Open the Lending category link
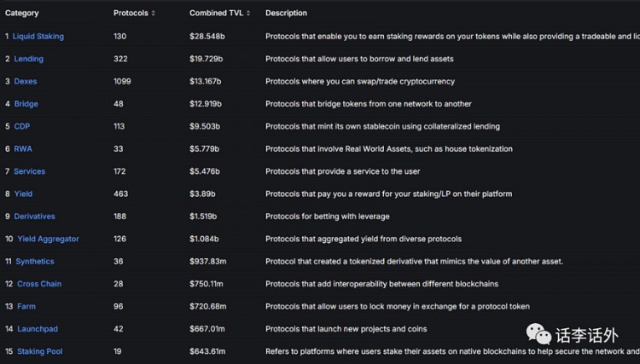 [28, 59]
